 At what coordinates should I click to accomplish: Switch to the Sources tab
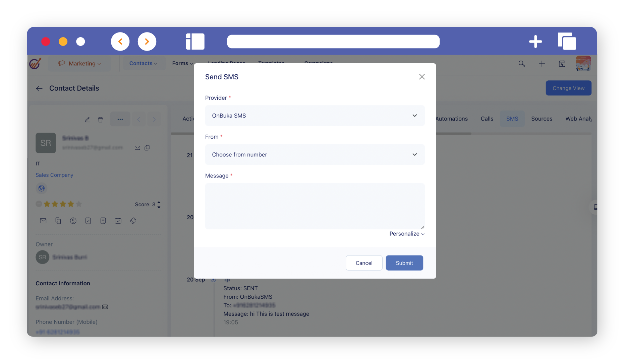click(542, 119)
